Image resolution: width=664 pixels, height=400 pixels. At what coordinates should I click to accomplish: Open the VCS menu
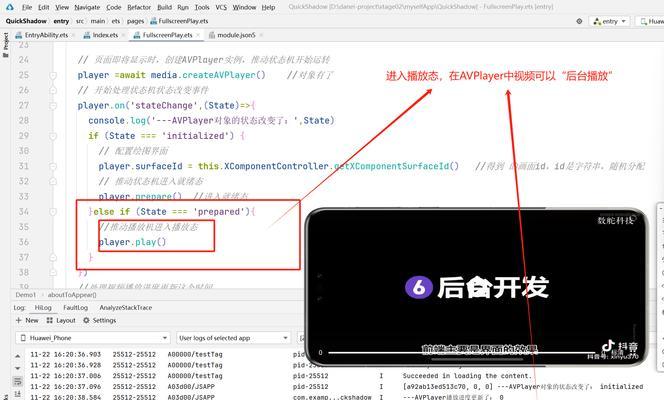coord(221,7)
